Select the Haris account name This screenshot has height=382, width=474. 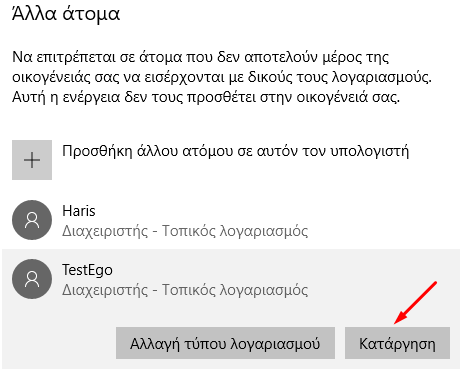(79, 211)
